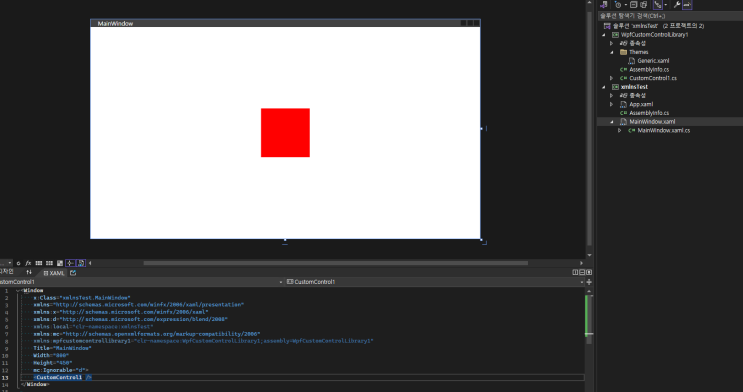
Task: Click the Generic.xaml file icon
Action: pos(632,61)
